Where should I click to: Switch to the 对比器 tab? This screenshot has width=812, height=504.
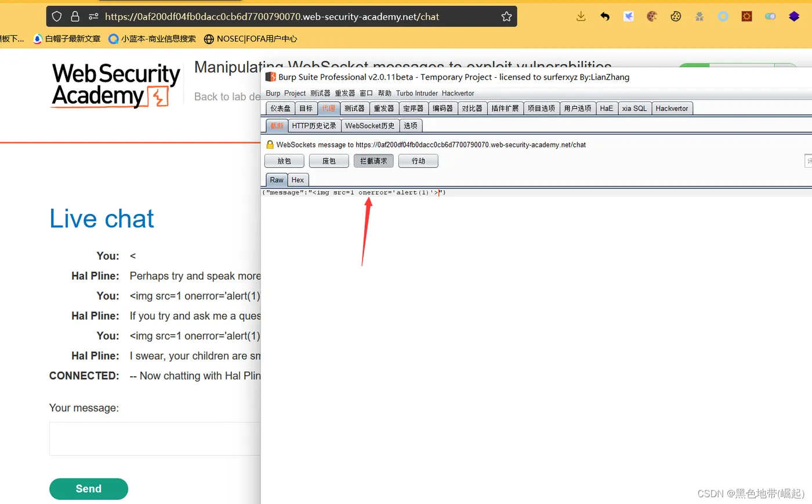tap(472, 108)
